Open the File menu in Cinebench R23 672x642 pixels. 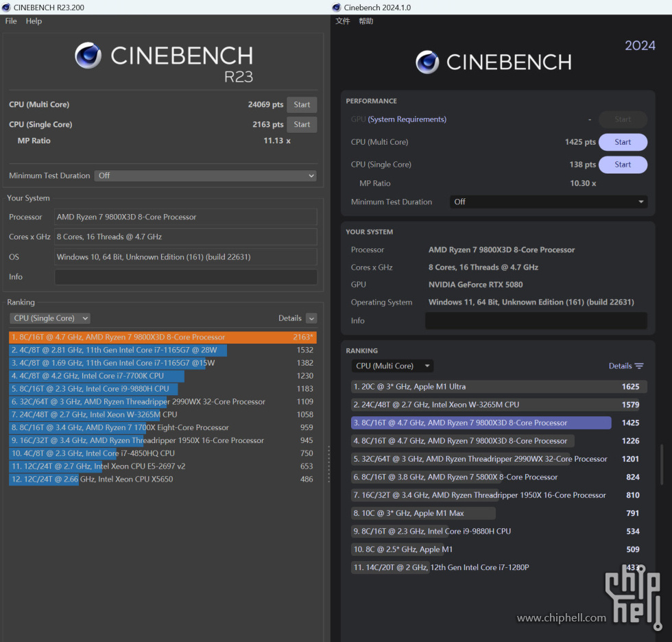tap(11, 21)
